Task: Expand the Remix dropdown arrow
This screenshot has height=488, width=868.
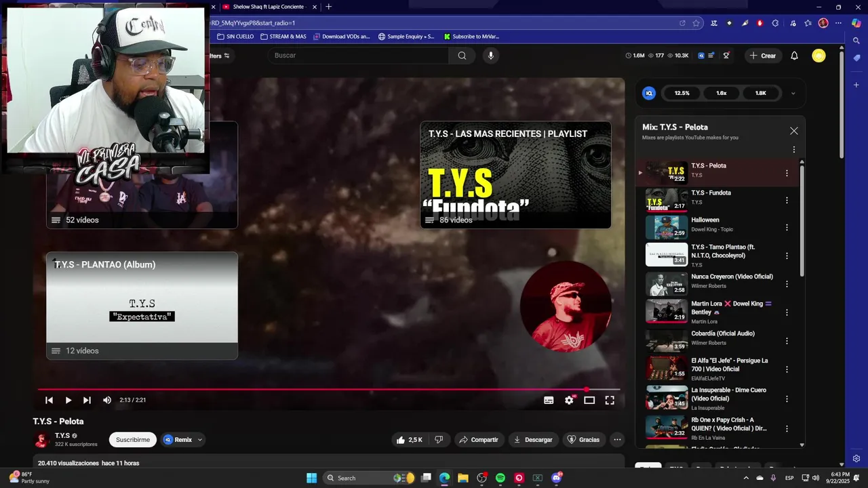Action: (199, 440)
